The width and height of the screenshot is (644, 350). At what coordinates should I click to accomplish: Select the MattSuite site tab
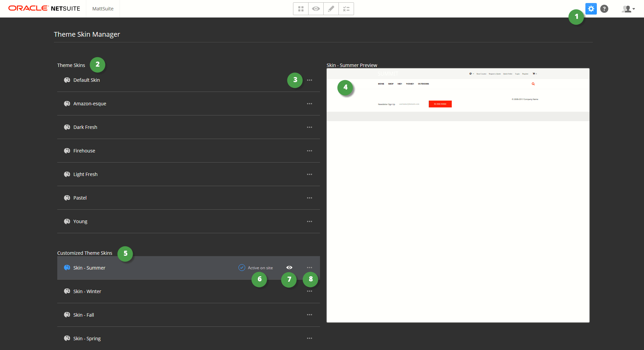(103, 9)
